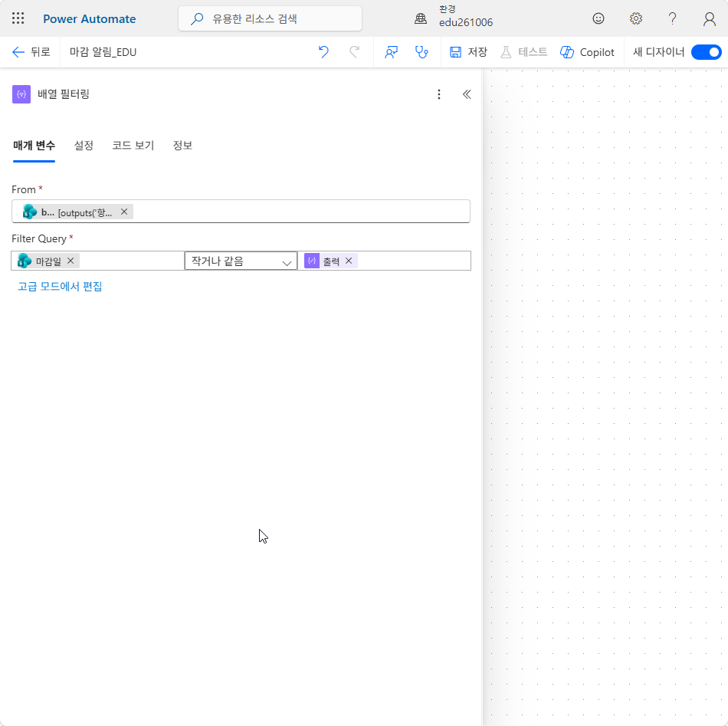Switch to the 설정 tab

click(x=84, y=146)
